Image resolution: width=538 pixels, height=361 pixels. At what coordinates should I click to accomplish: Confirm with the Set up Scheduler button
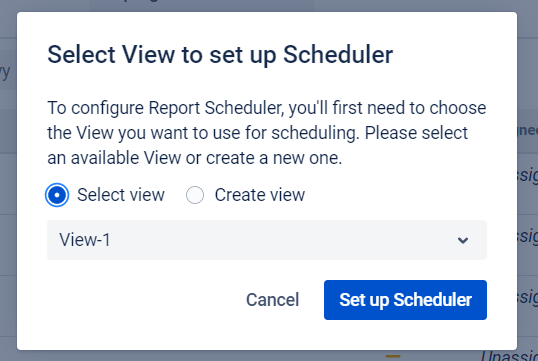(x=405, y=300)
